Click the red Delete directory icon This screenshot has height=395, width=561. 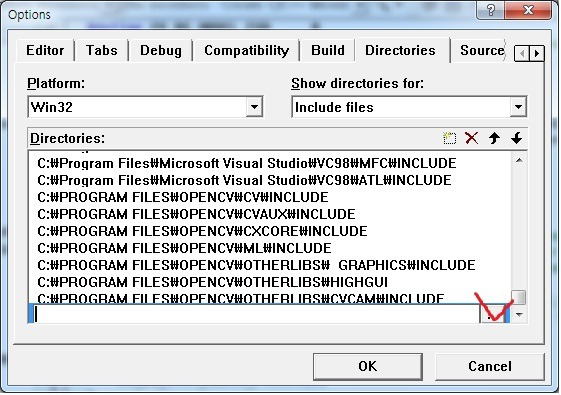click(x=472, y=138)
